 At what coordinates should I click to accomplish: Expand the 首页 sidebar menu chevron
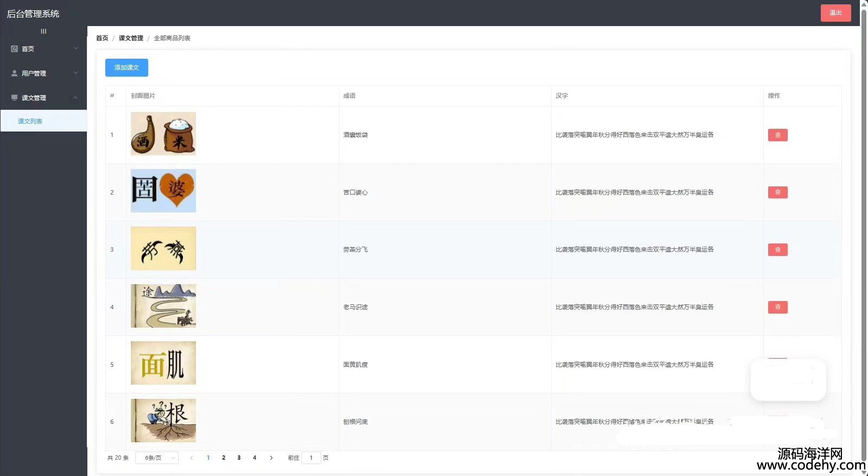(x=75, y=48)
